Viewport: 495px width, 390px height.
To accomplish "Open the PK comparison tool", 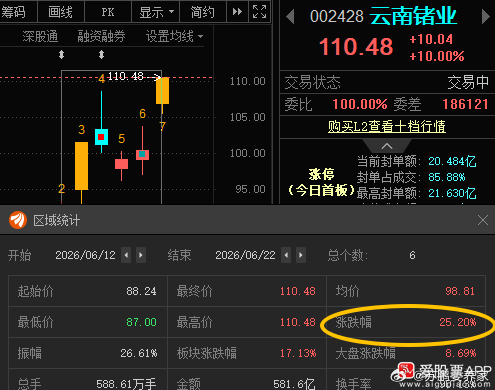I will [108, 12].
